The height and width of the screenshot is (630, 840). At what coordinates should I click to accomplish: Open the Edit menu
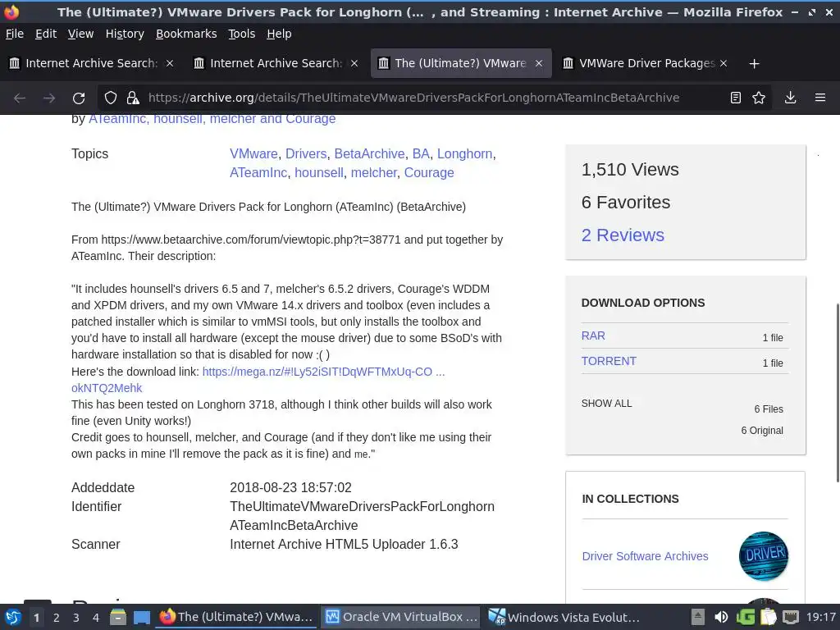click(46, 34)
